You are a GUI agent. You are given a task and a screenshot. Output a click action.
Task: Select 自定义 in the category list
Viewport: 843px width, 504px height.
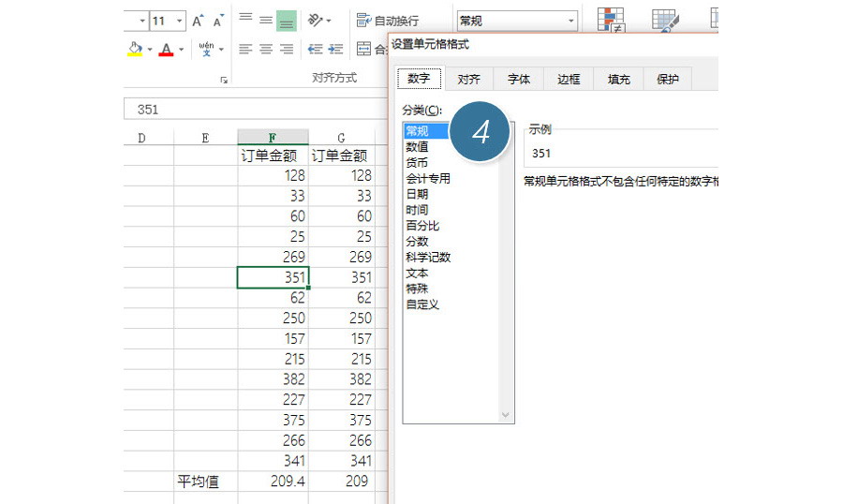422,304
